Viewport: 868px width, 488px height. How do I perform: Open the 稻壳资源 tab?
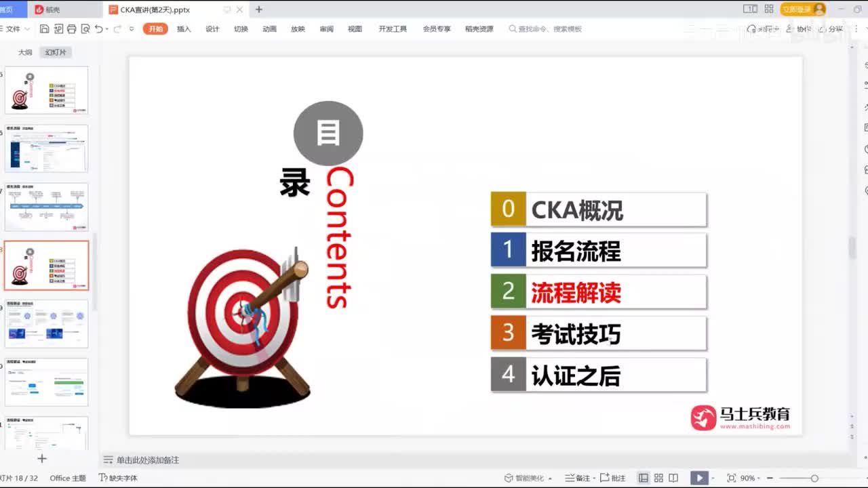(x=479, y=29)
